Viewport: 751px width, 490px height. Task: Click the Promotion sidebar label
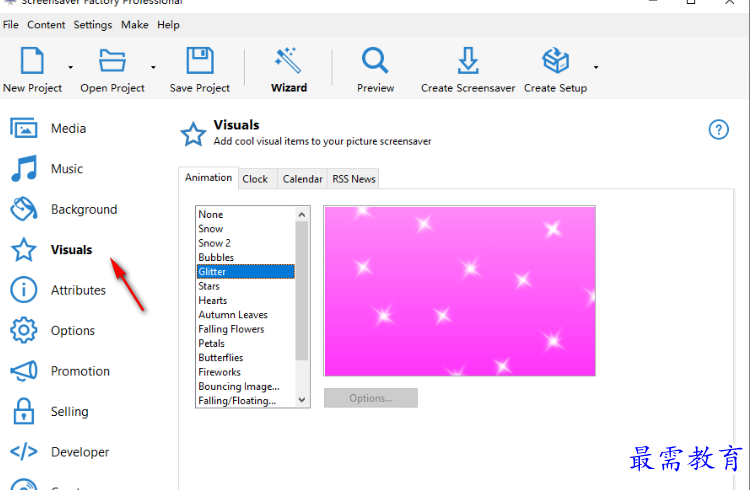pos(80,371)
